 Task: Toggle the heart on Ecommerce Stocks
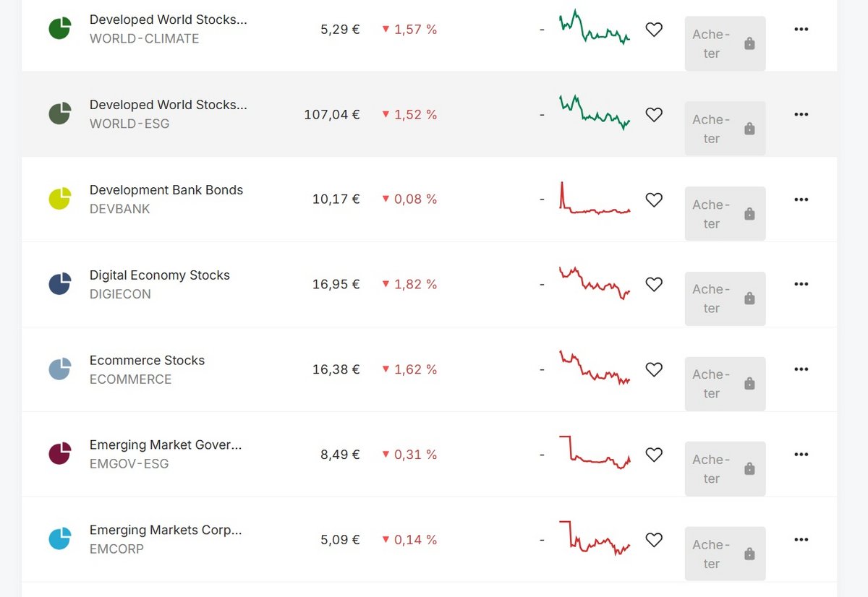(654, 369)
